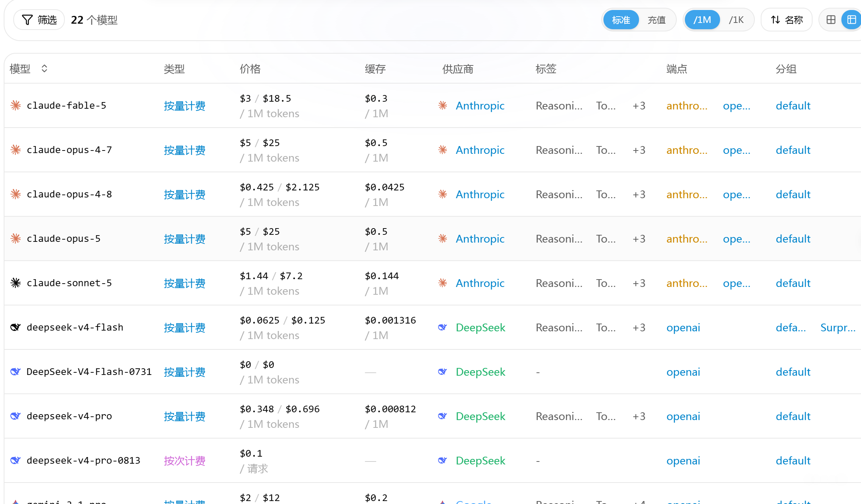Image resolution: width=861 pixels, height=504 pixels.
Task: Click the claude-opus-4-8 model icon
Action: click(16, 194)
